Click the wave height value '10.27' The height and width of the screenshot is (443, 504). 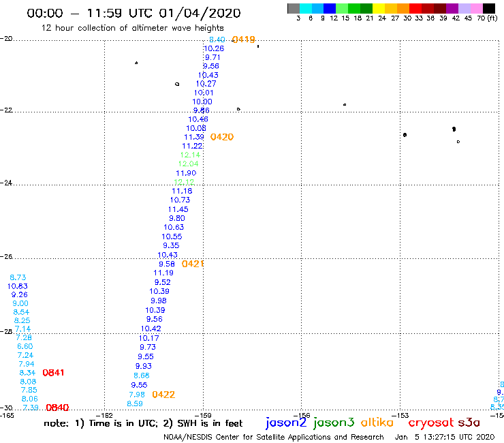point(206,84)
